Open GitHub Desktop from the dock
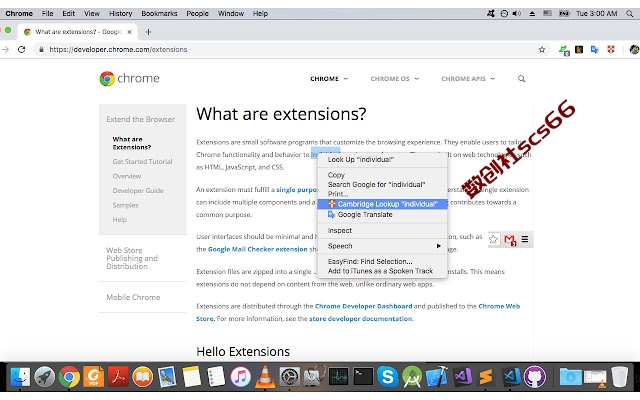Image resolution: width=640 pixels, height=400 pixels. tap(535, 377)
